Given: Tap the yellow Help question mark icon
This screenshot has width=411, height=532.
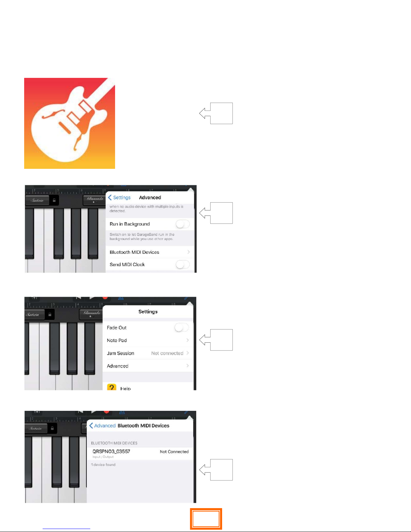Looking at the screenshot, I should pyautogui.click(x=111, y=387).
